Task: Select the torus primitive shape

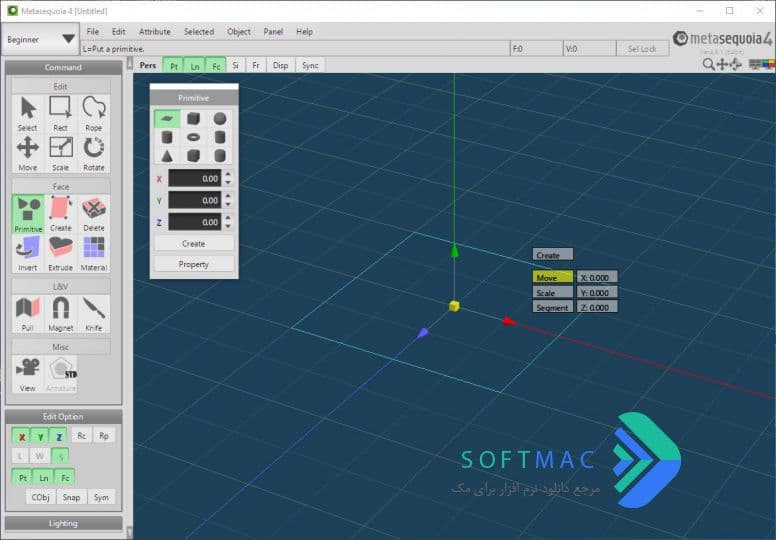Action: [194, 137]
